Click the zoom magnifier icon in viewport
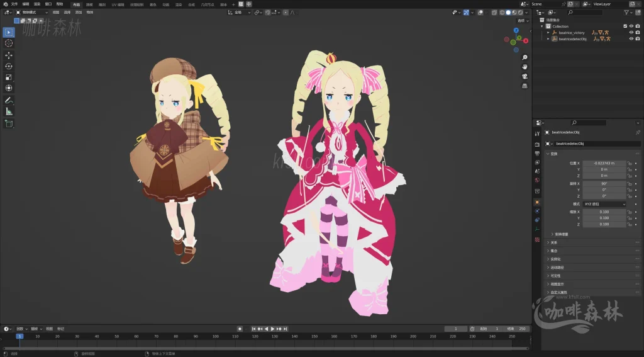The height and width of the screenshot is (357, 644). (x=525, y=57)
